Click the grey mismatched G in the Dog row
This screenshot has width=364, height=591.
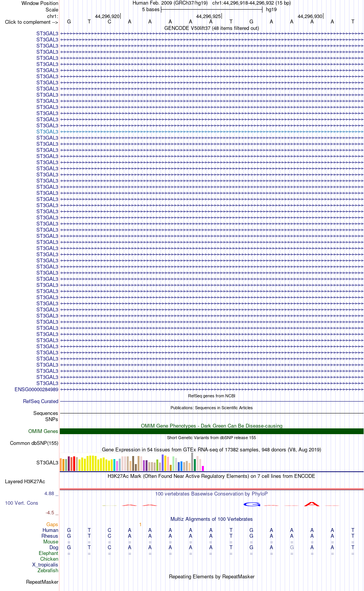point(292,547)
